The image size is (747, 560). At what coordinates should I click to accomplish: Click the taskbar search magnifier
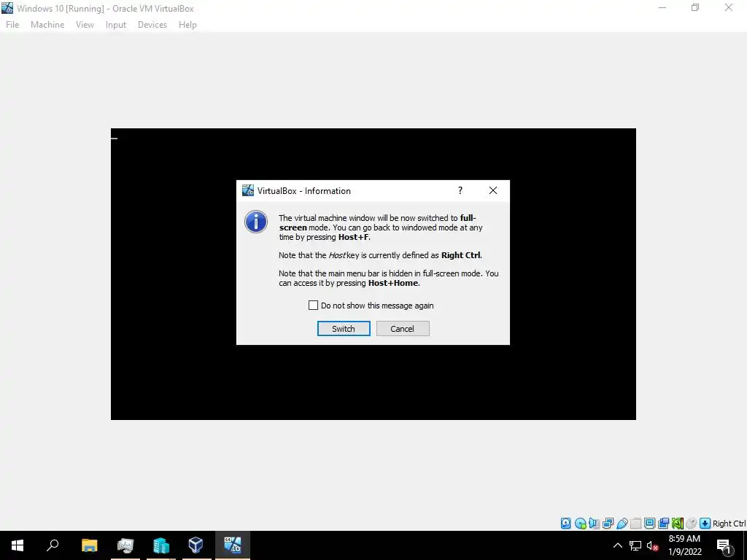[x=53, y=545]
